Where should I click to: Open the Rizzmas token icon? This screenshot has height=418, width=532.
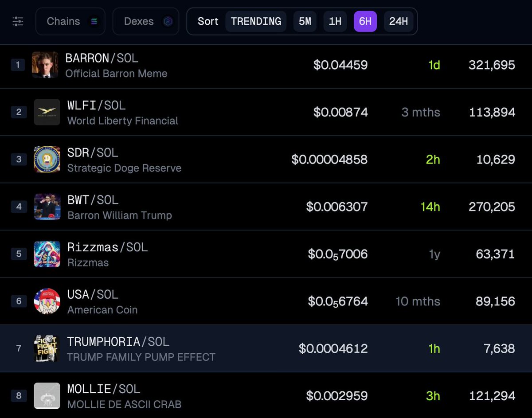coord(47,254)
